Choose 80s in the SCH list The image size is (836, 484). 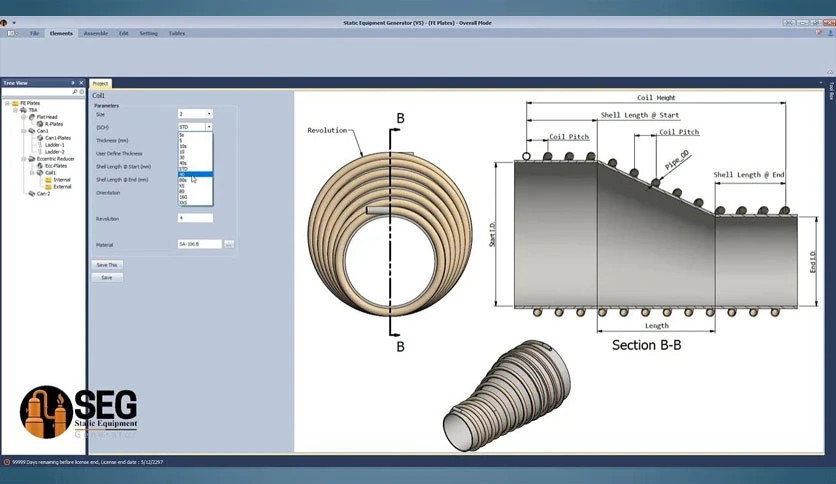[195, 180]
